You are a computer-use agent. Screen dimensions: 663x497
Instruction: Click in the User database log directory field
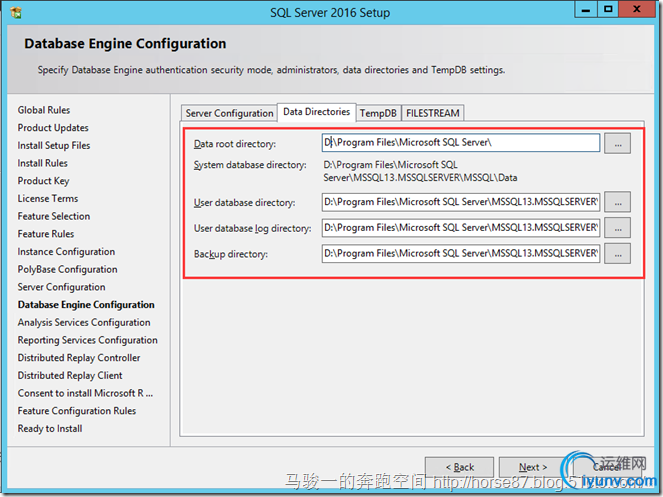tap(460, 228)
